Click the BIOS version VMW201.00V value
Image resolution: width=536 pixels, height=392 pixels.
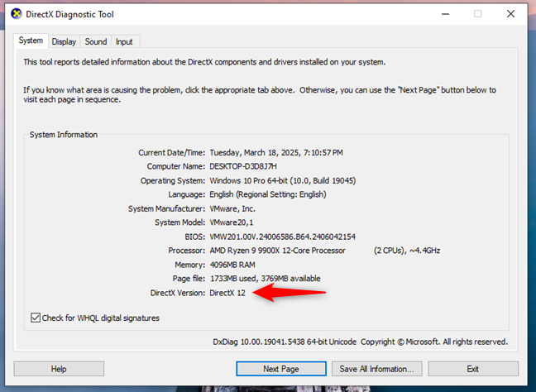(x=283, y=237)
